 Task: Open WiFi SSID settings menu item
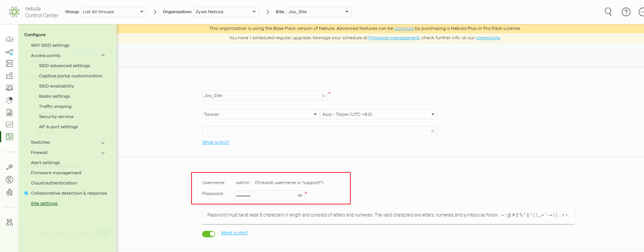click(x=50, y=45)
